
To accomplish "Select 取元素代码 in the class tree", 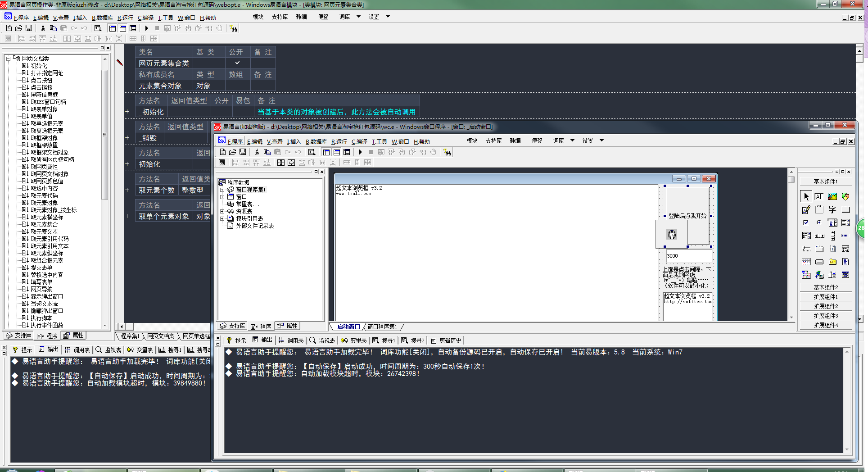I will (x=44, y=195).
